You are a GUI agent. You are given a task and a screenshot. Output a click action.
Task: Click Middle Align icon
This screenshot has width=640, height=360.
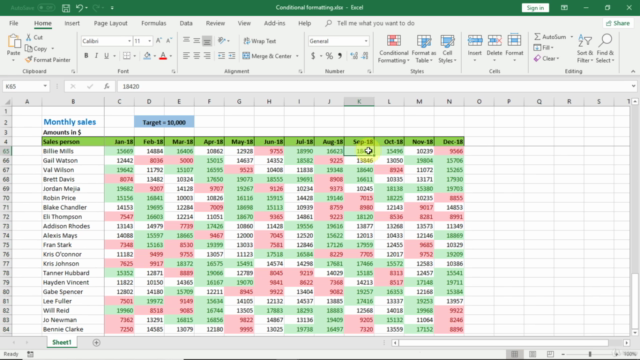tap(197, 41)
